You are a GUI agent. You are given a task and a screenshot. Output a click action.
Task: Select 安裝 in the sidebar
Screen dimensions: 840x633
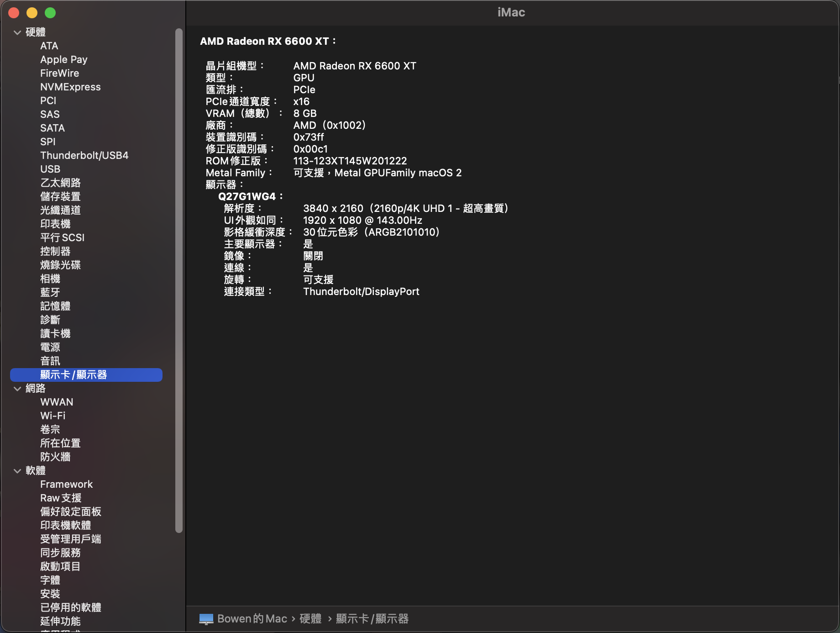50,594
